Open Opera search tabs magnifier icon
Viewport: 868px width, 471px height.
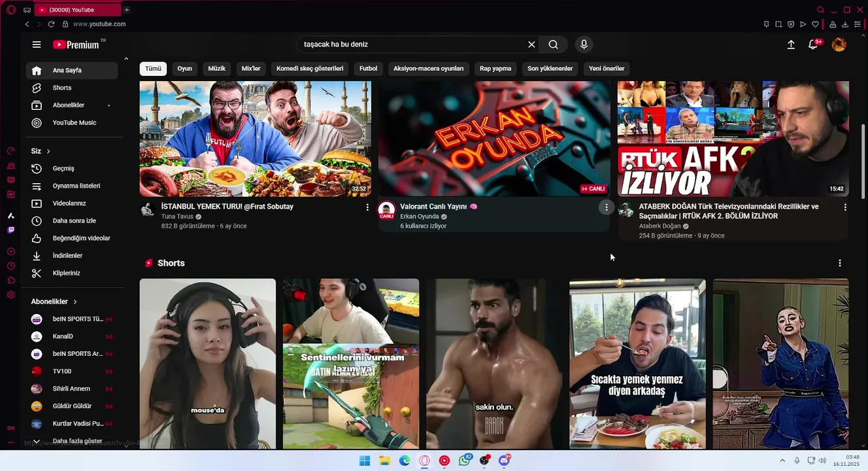[x=820, y=10]
